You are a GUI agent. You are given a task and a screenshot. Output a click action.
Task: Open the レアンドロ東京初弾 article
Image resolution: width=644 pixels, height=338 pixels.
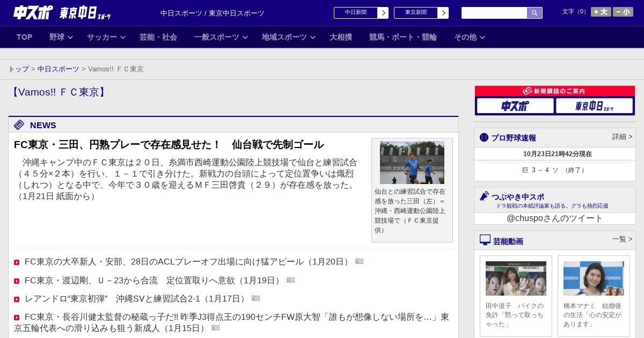(x=136, y=299)
